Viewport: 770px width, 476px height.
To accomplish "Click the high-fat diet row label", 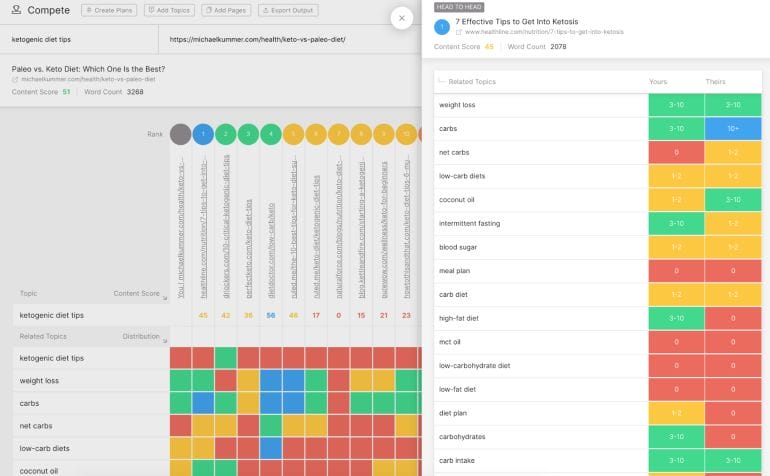I will [459, 318].
